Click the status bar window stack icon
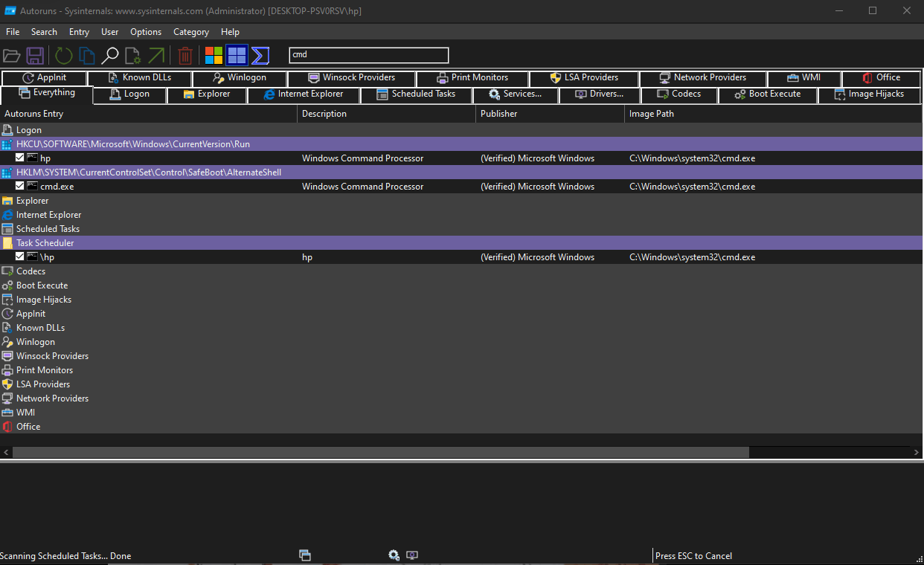 tap(304, 555)
